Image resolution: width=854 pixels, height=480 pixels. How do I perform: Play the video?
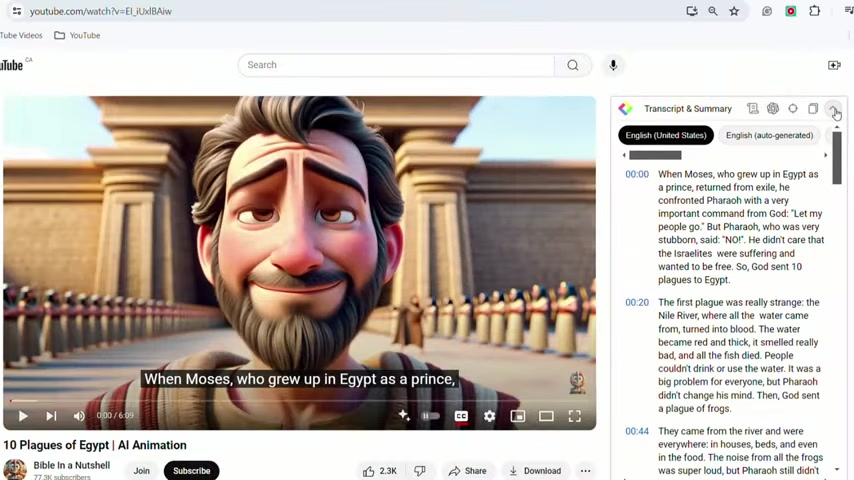click(23, 416)
